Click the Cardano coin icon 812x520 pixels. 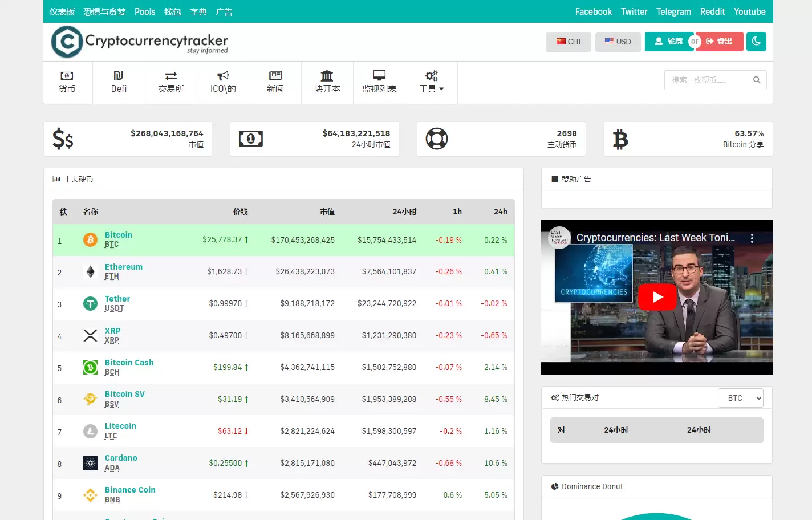[x=90, y=463]
